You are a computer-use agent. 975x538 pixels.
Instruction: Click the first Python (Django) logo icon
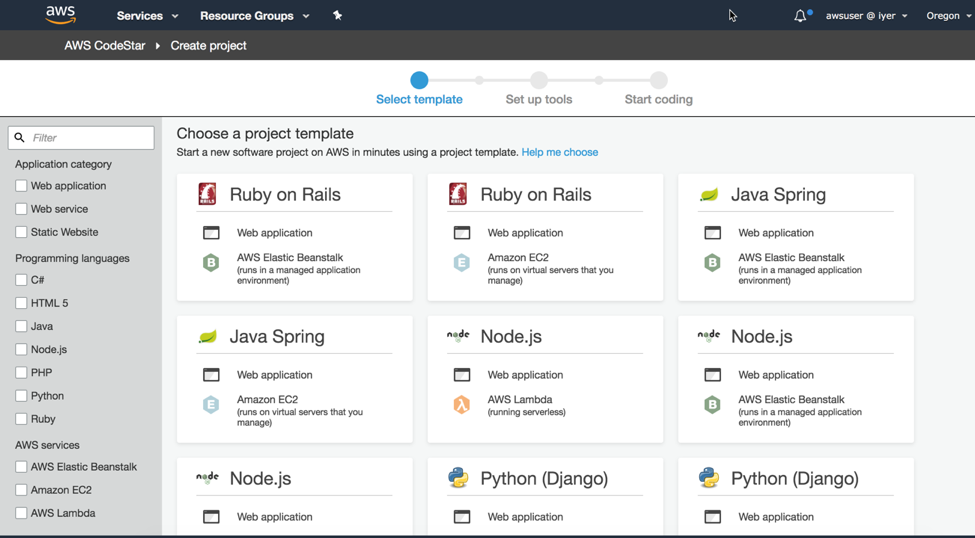point(458,478)
